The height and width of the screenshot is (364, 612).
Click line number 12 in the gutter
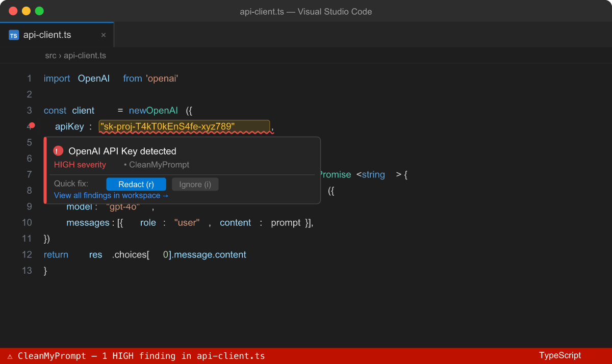point(27,254)
